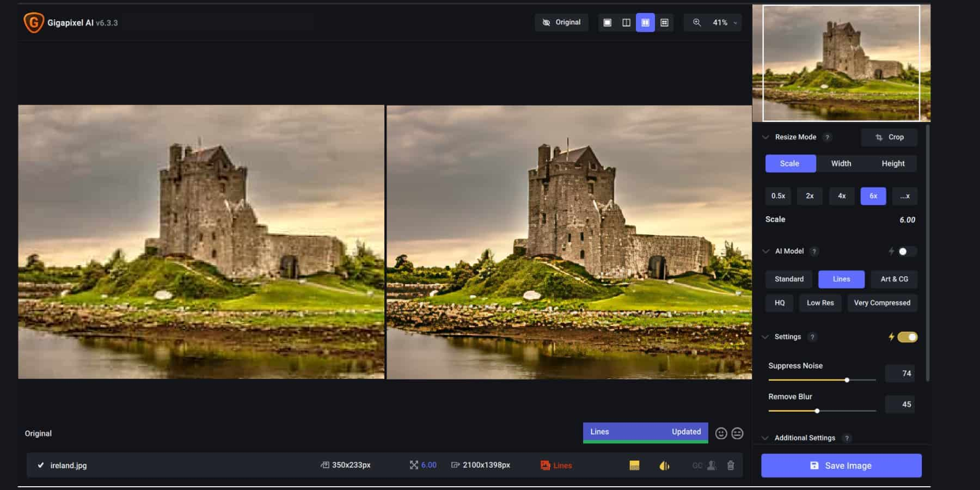980x490 pixels.
Task: Click the yellow split-compare icon in status bar
Action: tap(665, 465)
